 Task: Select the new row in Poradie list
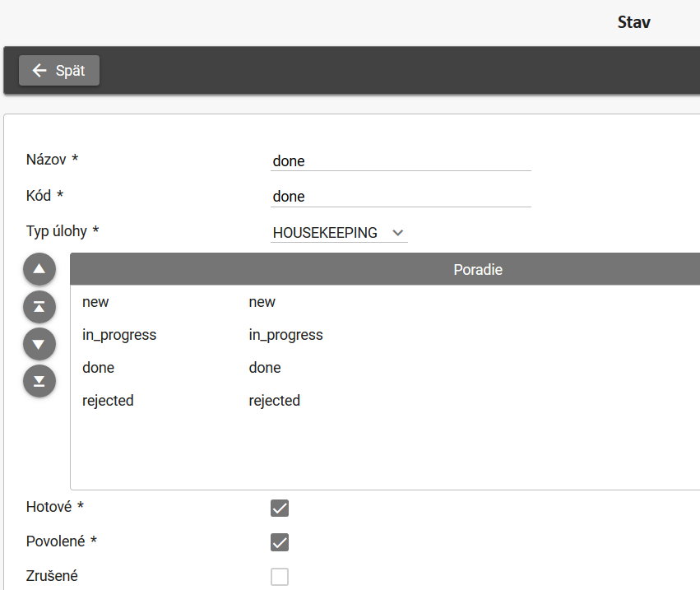[x=95, y=302]
